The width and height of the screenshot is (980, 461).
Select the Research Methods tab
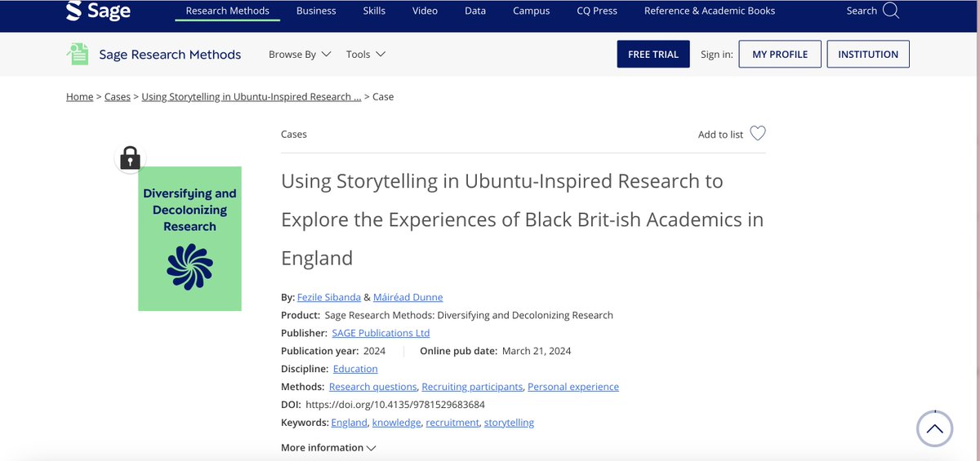pos(228,11)
